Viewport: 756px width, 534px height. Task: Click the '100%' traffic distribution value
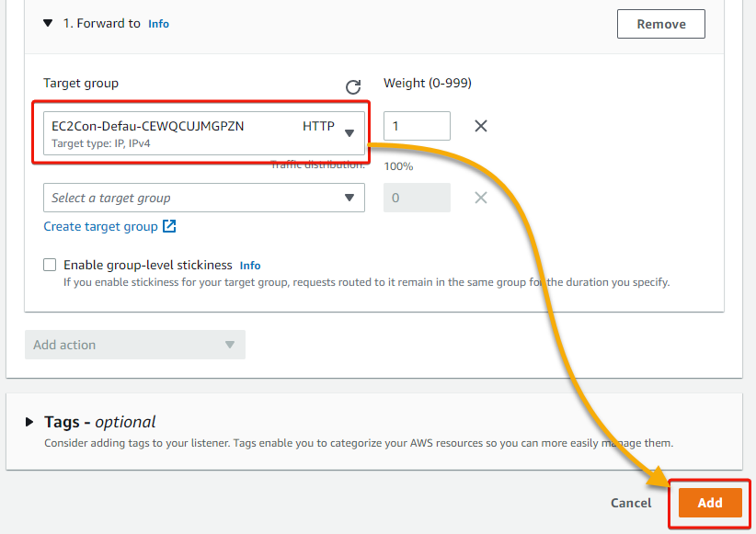[398, 166]
